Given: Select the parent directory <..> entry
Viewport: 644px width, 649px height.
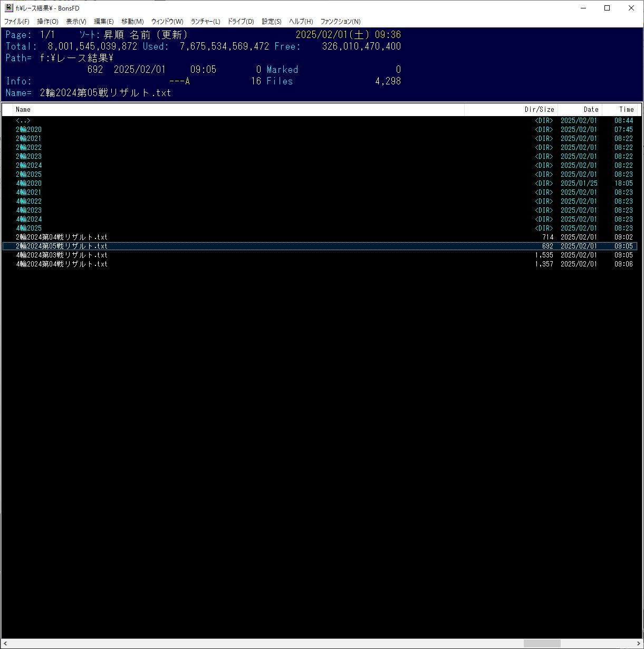Looking at the screenshot, I should tap(23, 121).
